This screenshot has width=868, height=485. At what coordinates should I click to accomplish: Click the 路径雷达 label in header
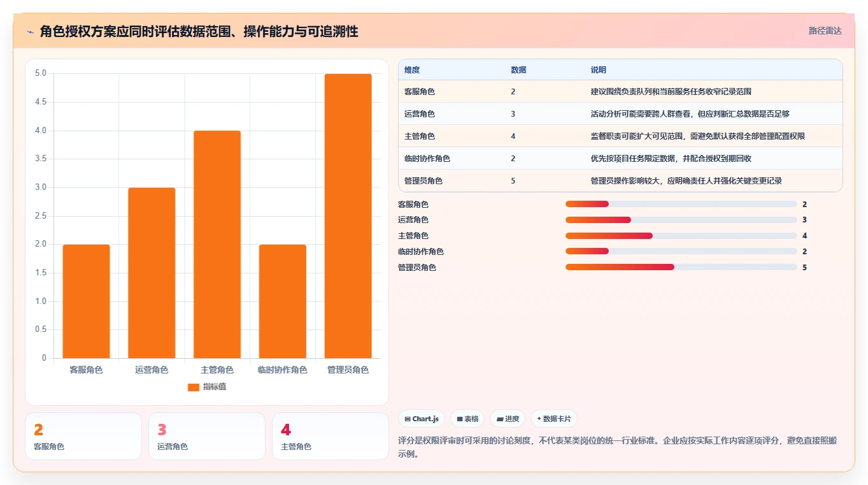tap(825, 31)
